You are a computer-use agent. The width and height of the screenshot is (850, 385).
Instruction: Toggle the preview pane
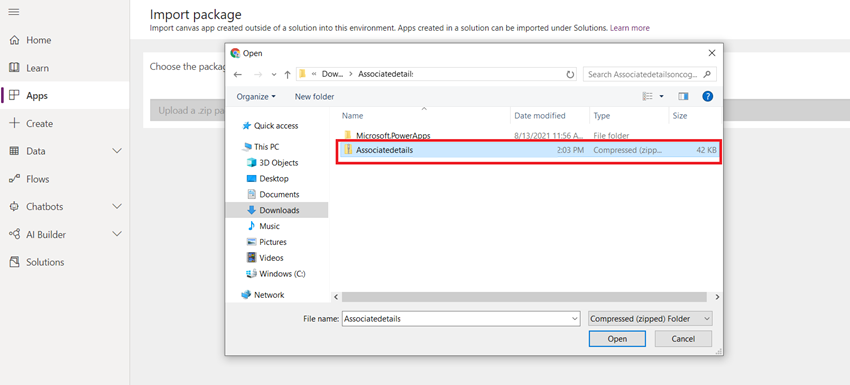(x=683, y=97)
